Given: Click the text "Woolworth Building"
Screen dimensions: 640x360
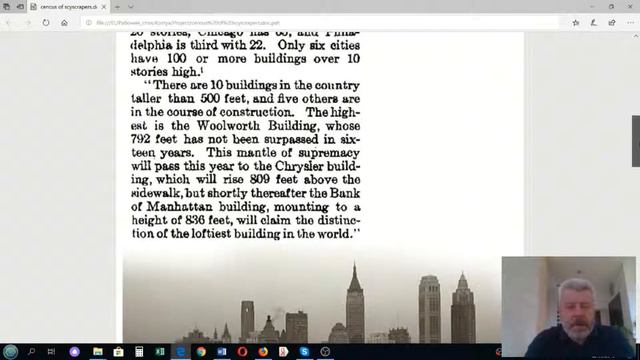Looking at the screenshot, I should tap(257, 125).
